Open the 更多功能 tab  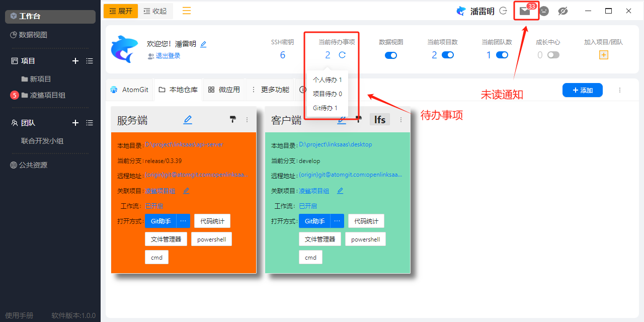270,90
